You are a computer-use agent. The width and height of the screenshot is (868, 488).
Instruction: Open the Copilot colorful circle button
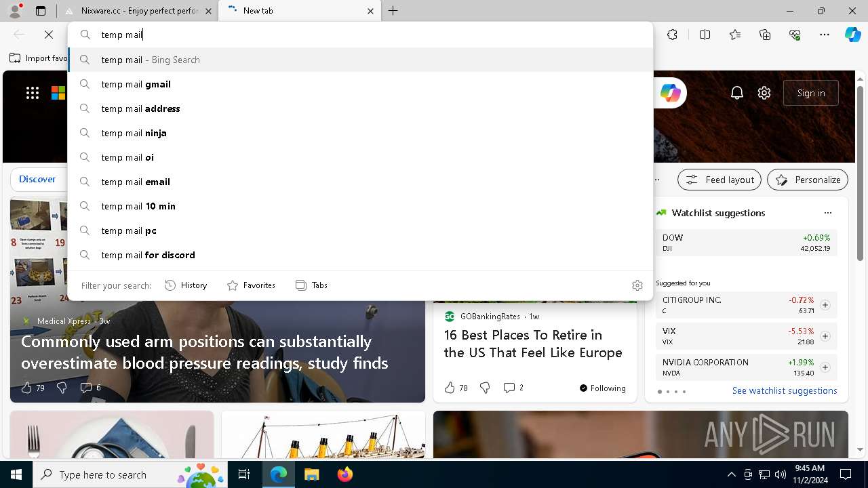pos(671,93)
